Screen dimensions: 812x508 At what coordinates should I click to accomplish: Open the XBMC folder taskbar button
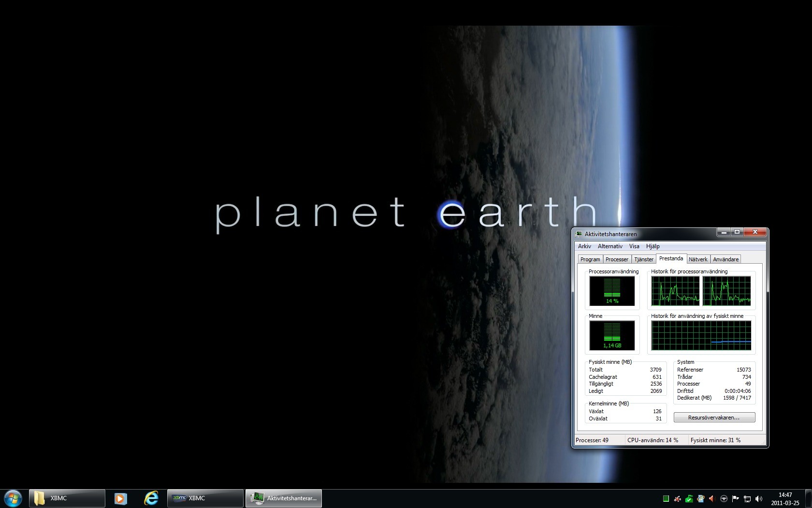coord(67,498)
